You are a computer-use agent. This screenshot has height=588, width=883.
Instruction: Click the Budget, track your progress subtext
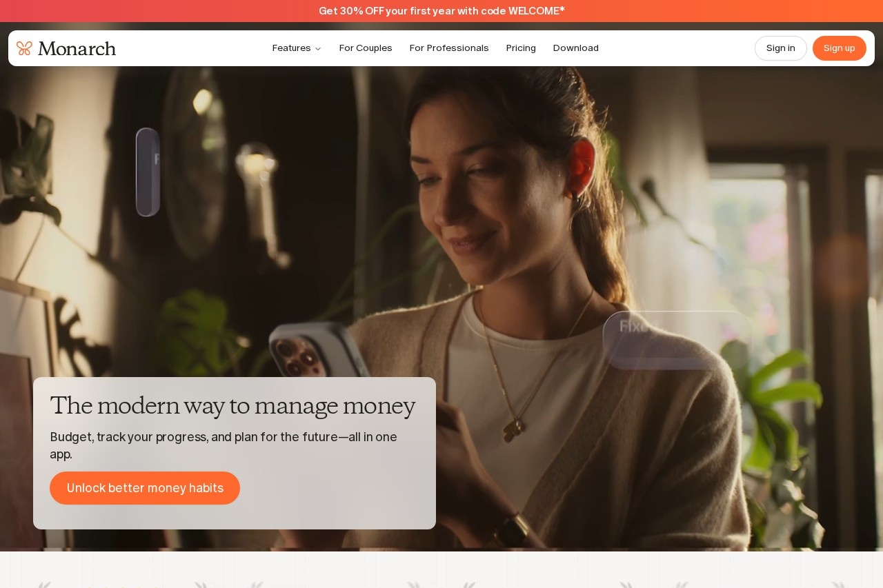[224, 445]
